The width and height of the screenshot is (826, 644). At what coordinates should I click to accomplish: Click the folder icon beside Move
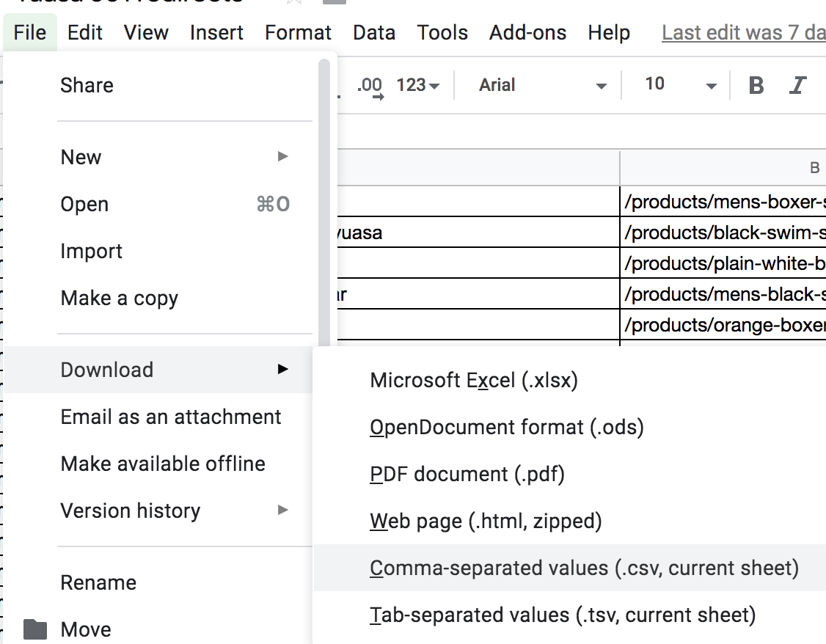[x=35, y=629]
